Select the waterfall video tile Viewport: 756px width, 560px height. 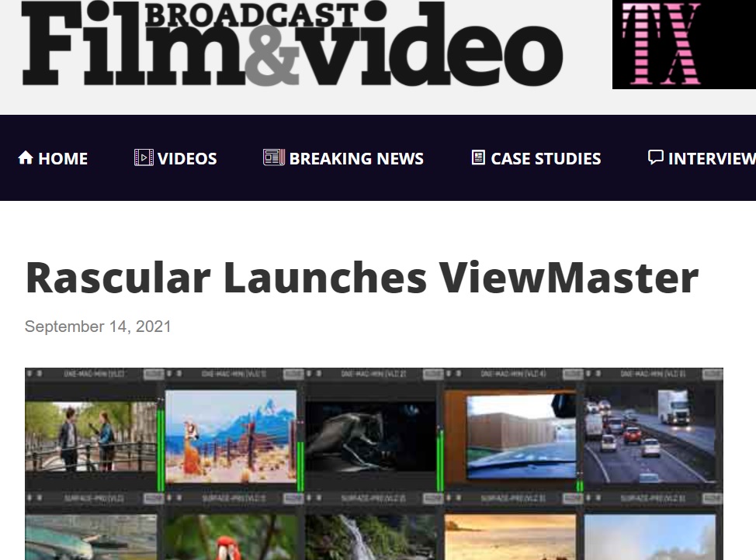coord(370,537)
